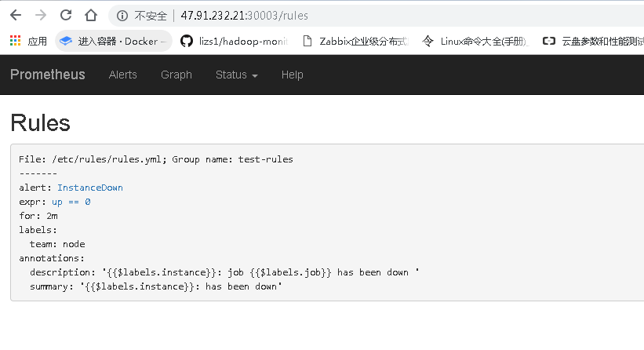
Task: Open the Alerts page
Action: (x=123, y=75)
